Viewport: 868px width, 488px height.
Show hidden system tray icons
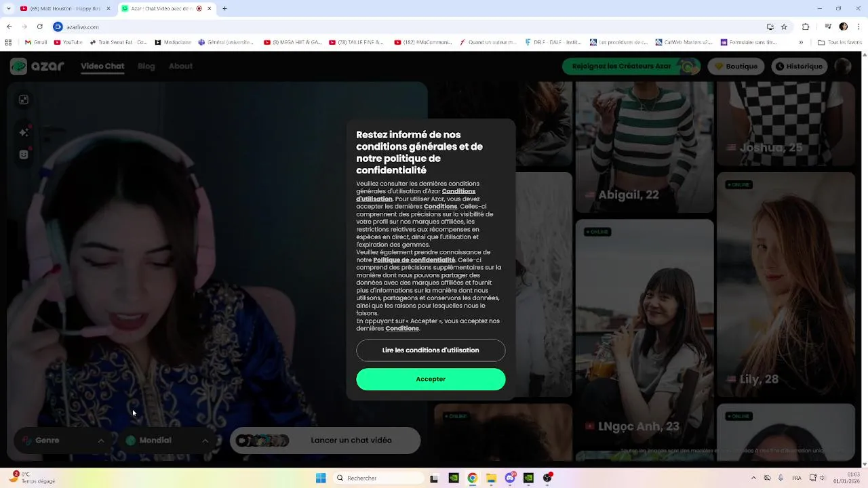click(753, 478)
